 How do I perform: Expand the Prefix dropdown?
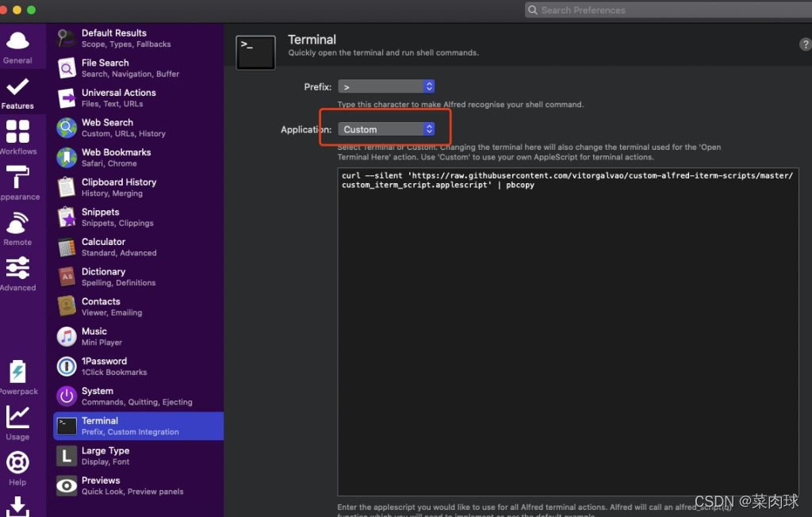click(386, 86)
